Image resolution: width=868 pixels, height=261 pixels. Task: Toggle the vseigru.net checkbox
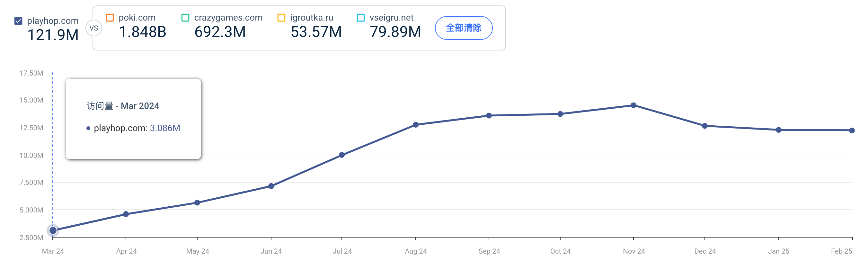point(360,18)
